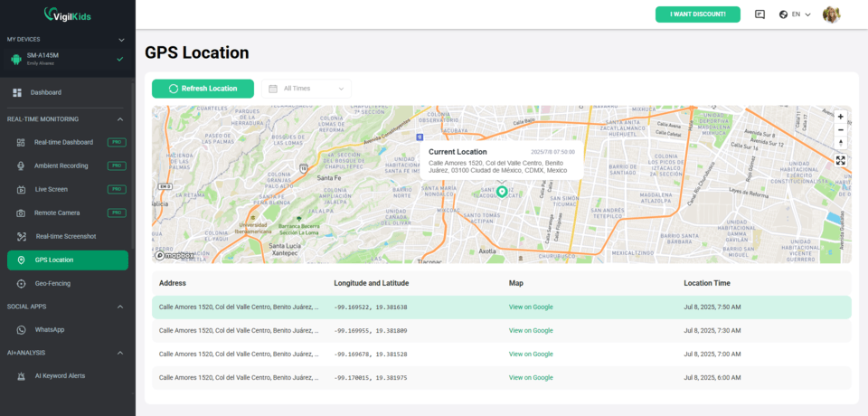Screen dimensions: 868x416
Task: Click the PRO badge beside Ambient Recording
Action: click(x=117, y=165)
